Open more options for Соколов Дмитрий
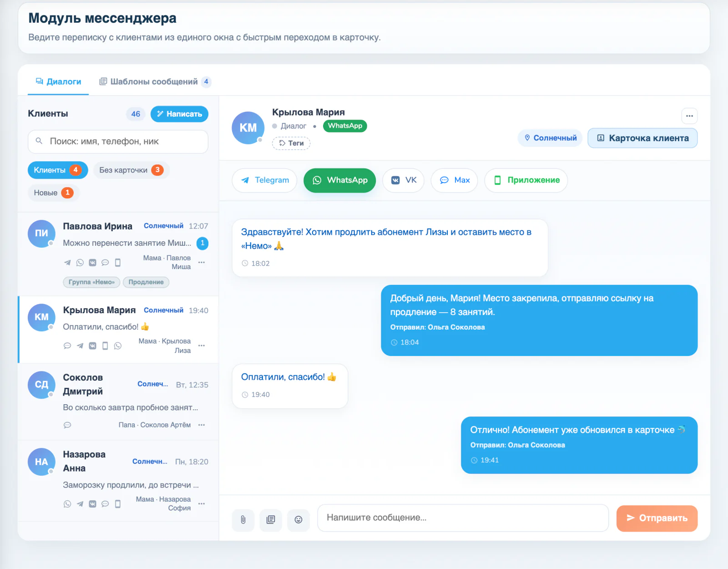The height and width of the screenshot is (569, 728). 202,425
